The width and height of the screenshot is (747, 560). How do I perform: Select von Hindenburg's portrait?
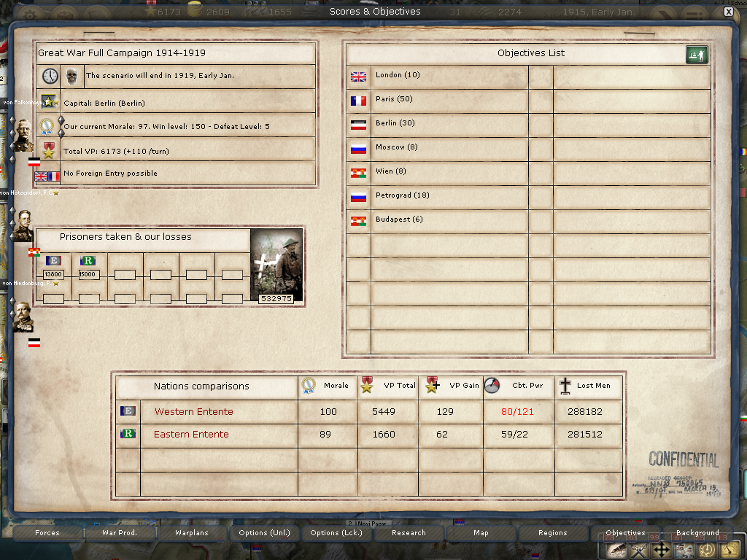point(23,316)
